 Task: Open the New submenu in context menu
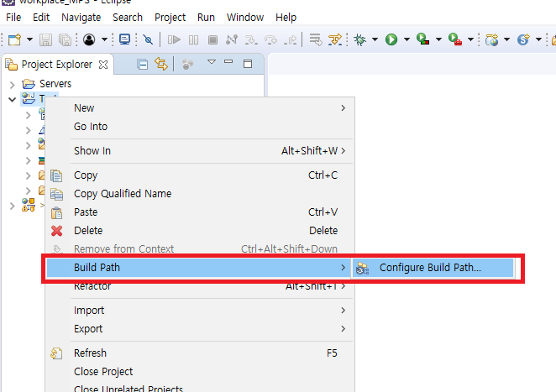[200, 108]
